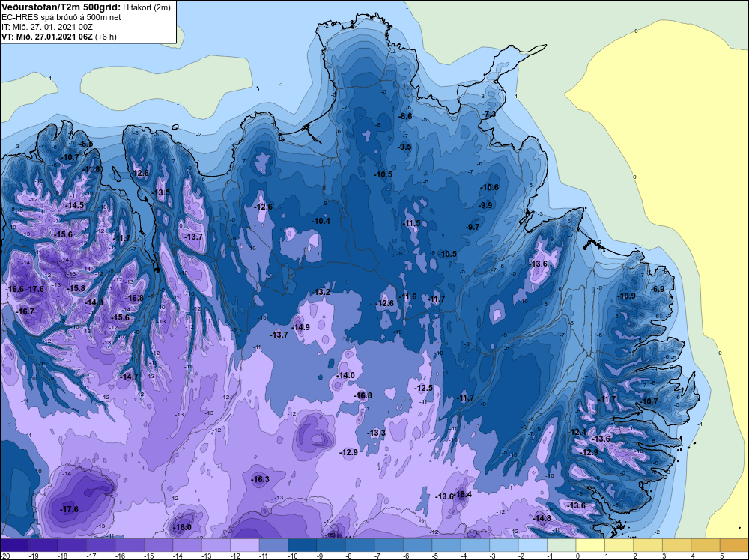Select pale green legend swatch between -1 and 0

tap(562, 545)
